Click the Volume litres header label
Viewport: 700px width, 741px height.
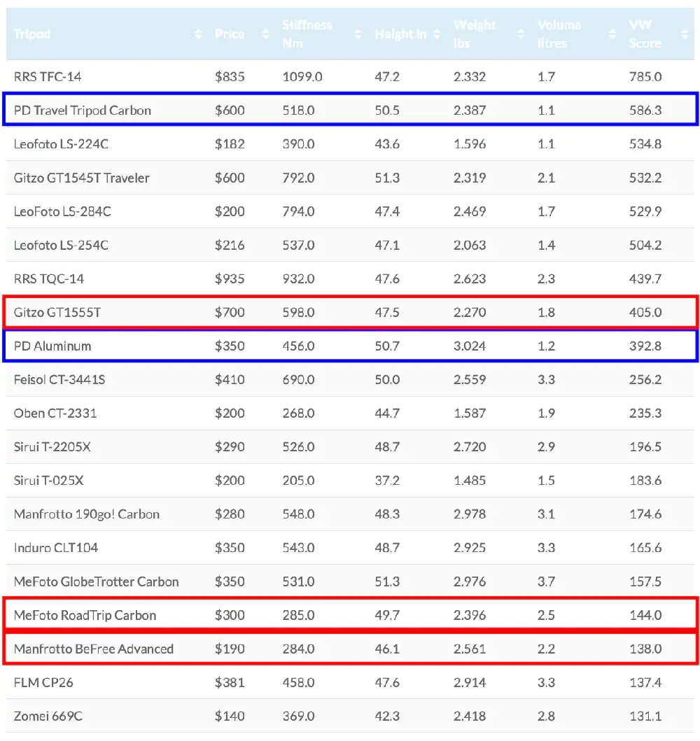coord(559,34)
